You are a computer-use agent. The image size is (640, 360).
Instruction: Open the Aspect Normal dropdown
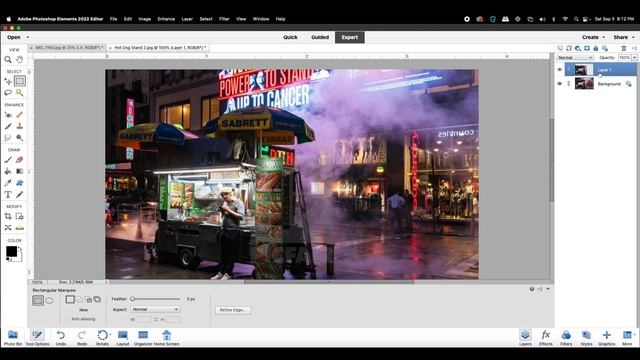click(155, 309)
